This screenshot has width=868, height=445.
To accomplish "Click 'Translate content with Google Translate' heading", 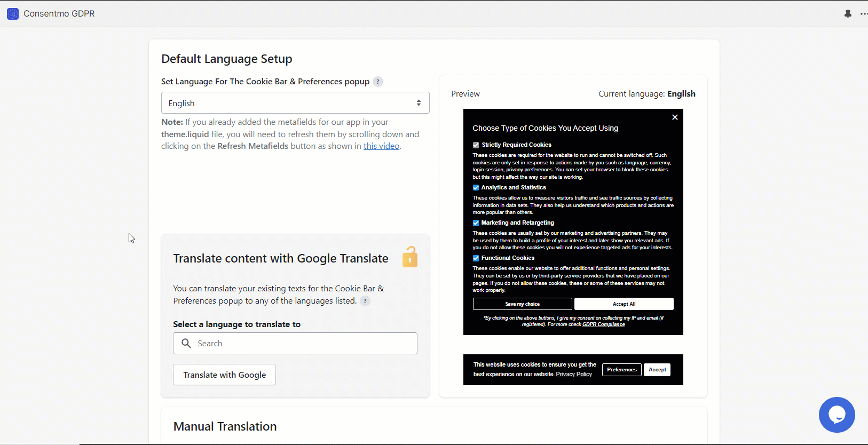I will tap(281, 258).
